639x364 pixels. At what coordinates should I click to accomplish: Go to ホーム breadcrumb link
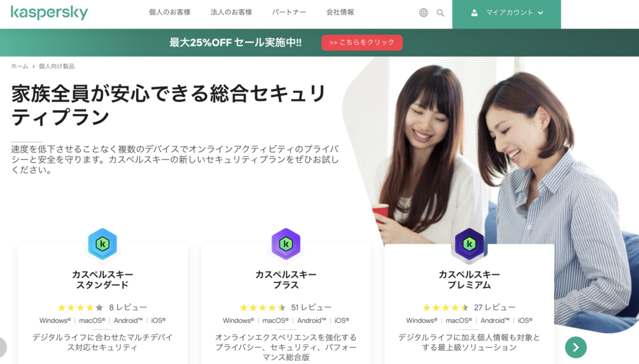pos(19,66)
